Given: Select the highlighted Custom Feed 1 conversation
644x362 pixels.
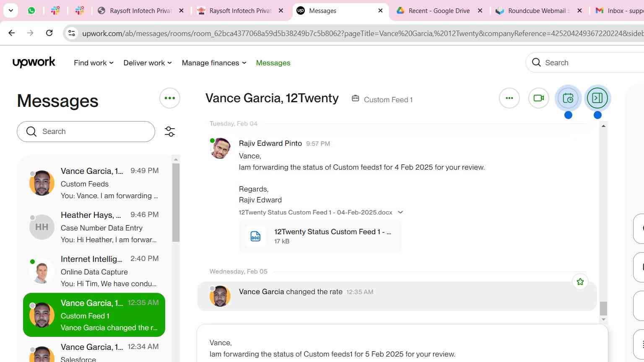Looking at the screenshot, I should 94,315.
